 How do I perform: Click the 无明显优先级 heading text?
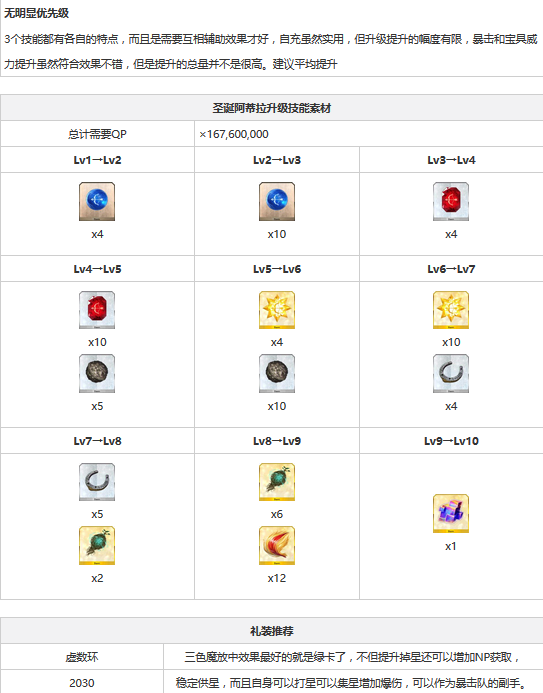tap(36, 13)
